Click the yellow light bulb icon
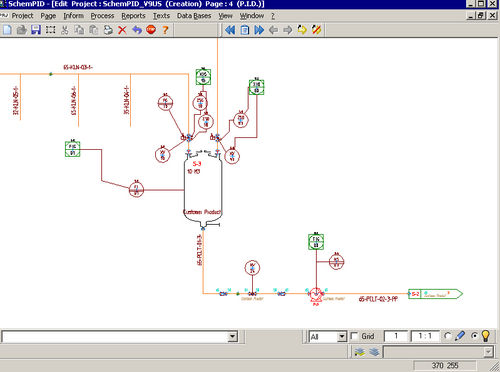Viewport: 500px width, 372px height. 486,336
